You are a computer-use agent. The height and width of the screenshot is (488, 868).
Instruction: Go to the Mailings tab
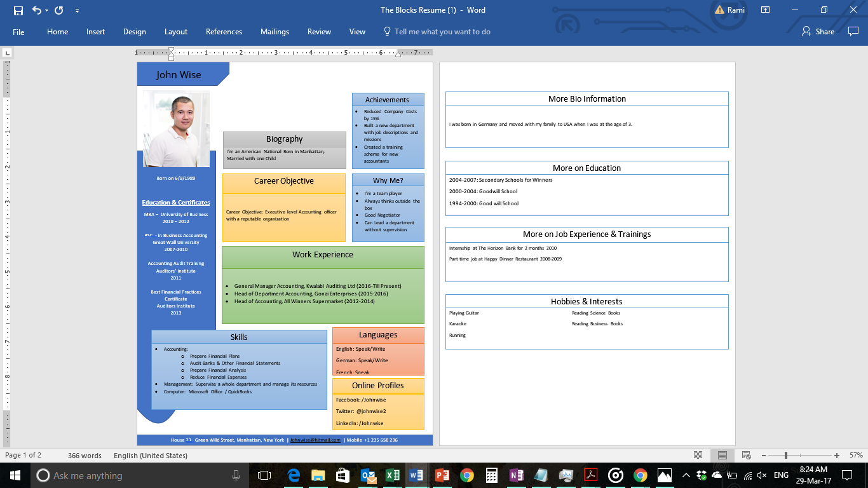coord(275,32)
